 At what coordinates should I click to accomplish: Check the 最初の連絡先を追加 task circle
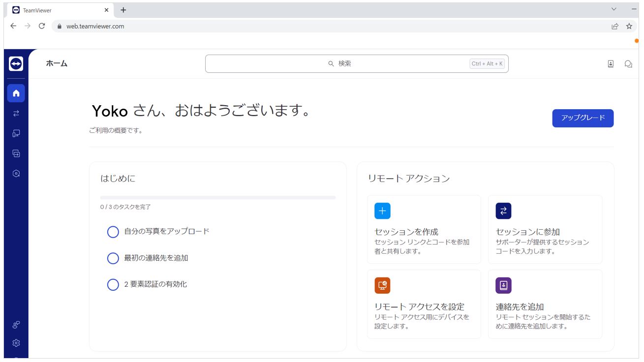tap(113, 258)
